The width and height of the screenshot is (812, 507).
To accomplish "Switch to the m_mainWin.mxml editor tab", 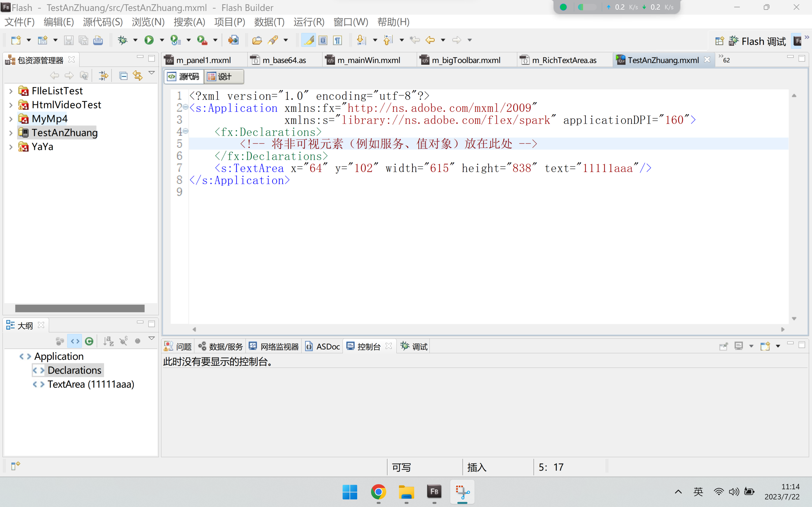I will coord(369,60).
